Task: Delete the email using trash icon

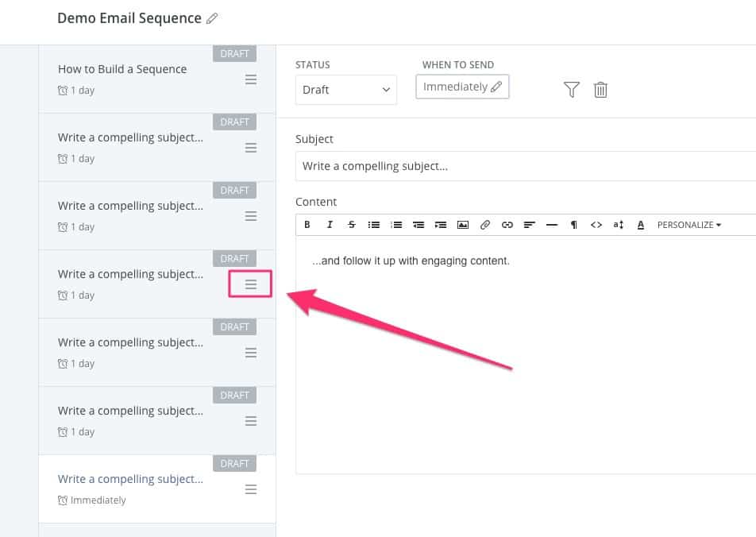Action: [x=601, y=90]
